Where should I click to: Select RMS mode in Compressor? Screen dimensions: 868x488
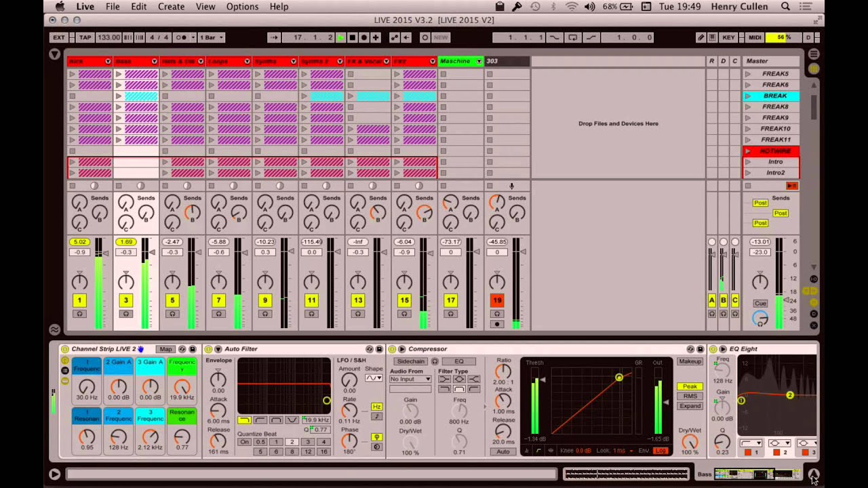(690, 396)
